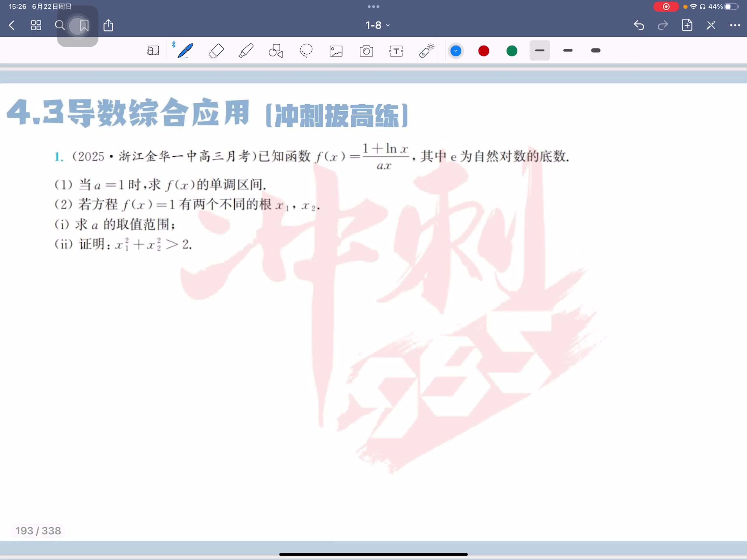
Task: Expand the 1-8 document title dropdown
Action: click(x=377, y=25)
